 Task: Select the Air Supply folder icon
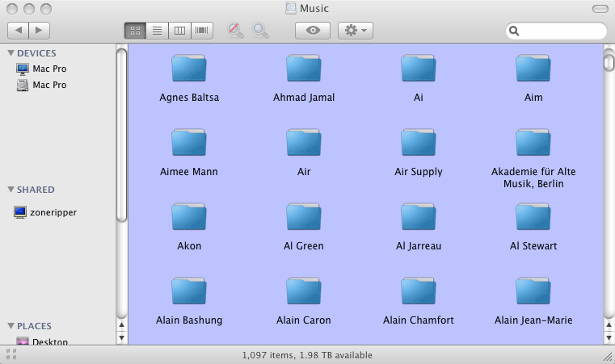point(419,143)
